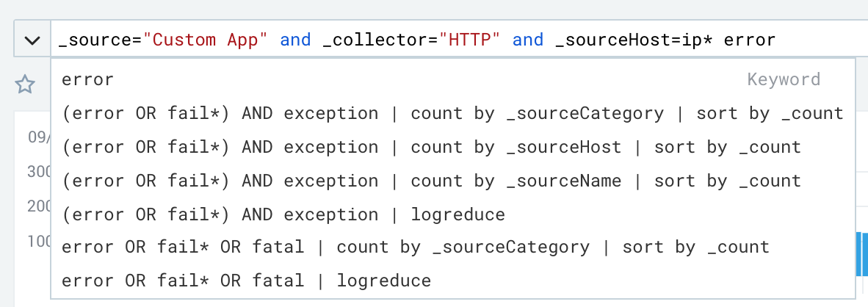Choose the exception count by _sourceHost suggestion
Image resolution: width=868 pixels, height=307 pixels.
pos(453,147)
